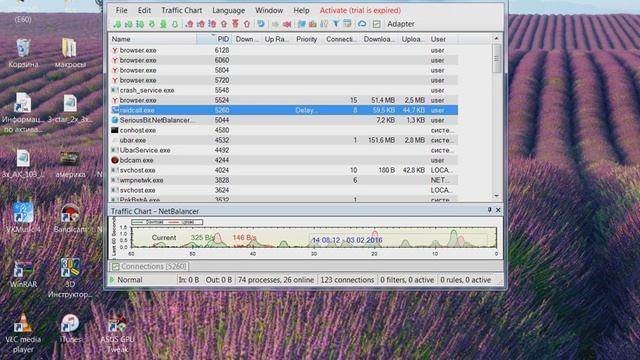640x360 pixels.
Task: Toggle the chart checkbox icon beside Adapter
Action: (377, 24)
